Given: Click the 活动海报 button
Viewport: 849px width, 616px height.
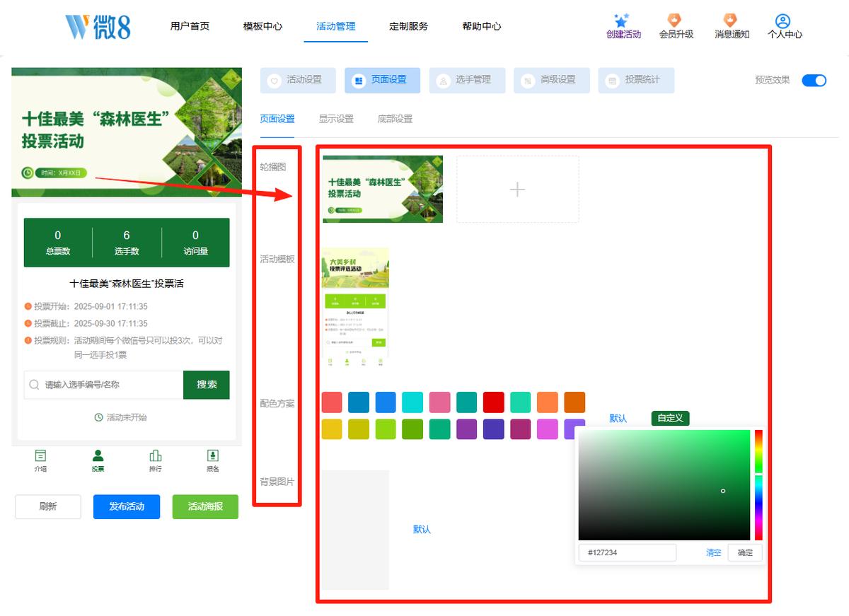Looking at the screenshot, I should (205, 506).
